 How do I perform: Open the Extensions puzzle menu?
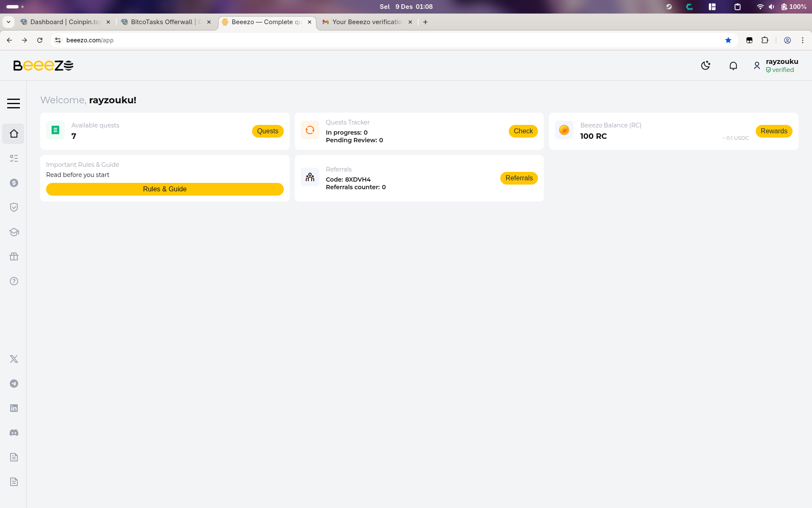click(765, 40)
